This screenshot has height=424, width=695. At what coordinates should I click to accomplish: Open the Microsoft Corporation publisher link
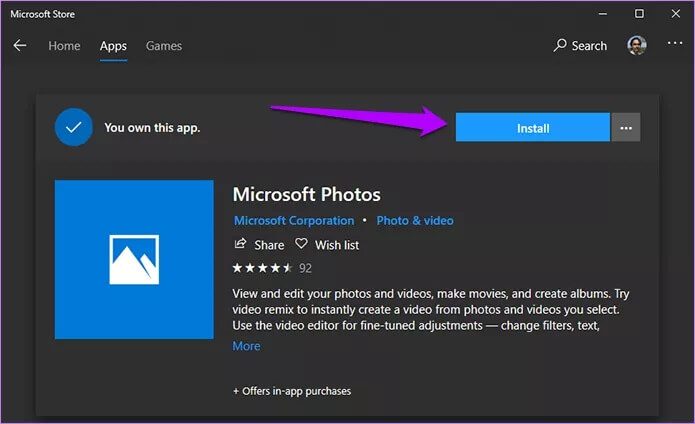point(294,221)
